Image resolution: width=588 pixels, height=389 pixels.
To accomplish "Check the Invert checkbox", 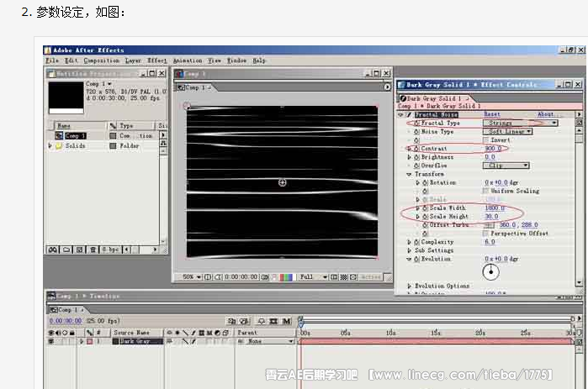I will click(486, 140).
